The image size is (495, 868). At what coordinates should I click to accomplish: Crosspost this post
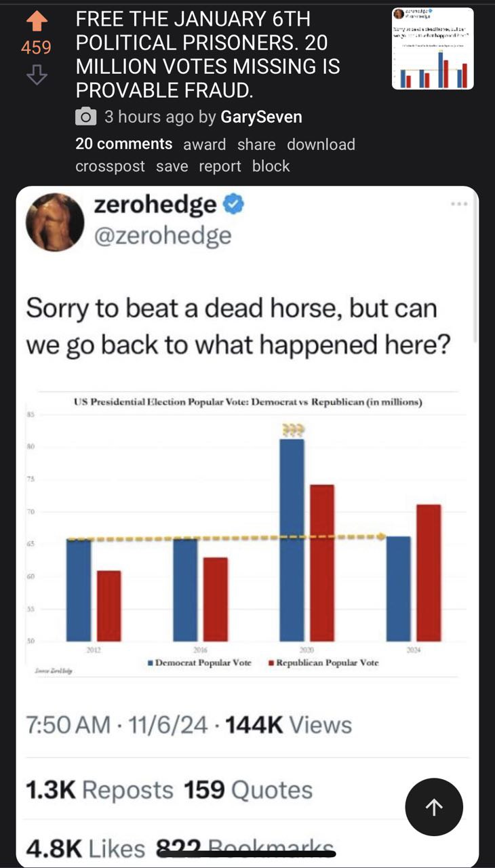(x=110, y=166)
